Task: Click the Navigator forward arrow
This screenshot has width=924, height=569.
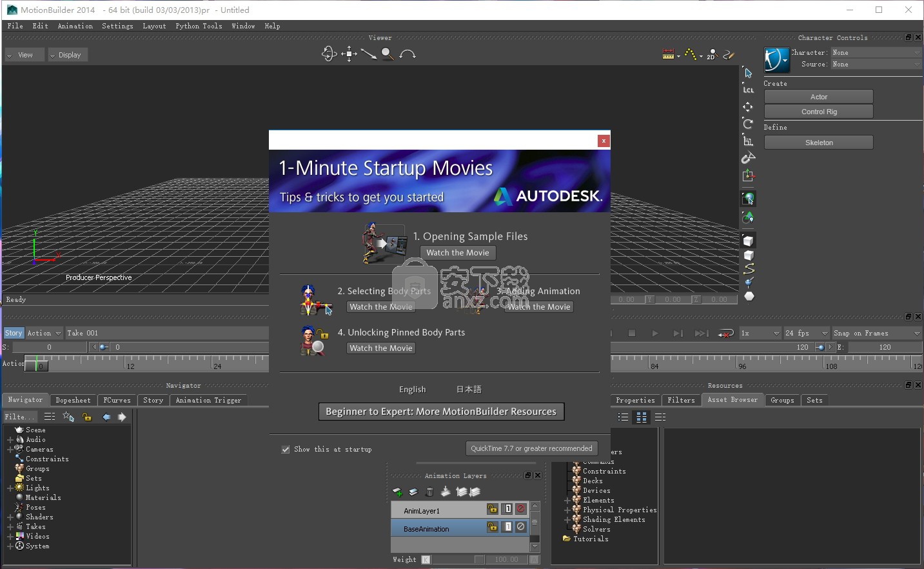Action: tap(122, 417)
